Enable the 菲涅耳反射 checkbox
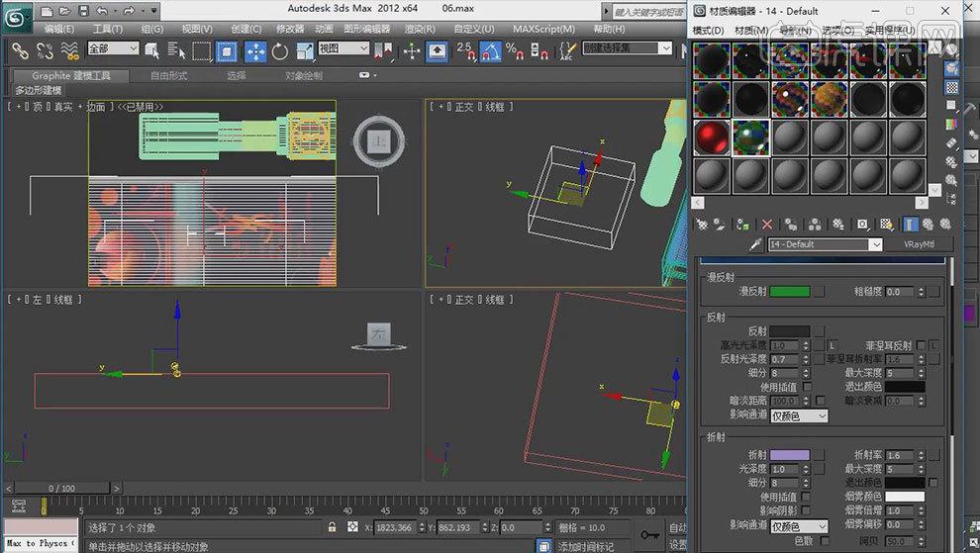 click(921, 345)
